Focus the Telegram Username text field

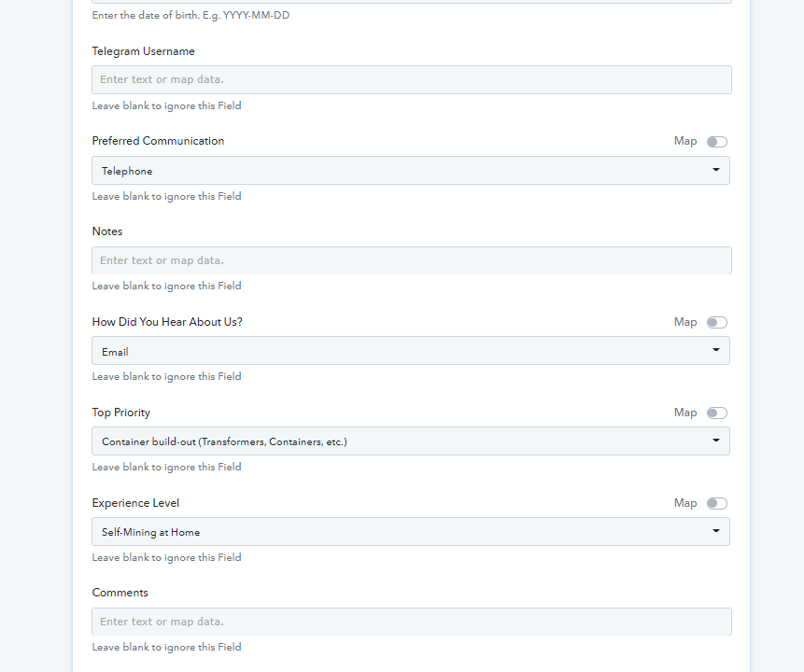pos(411,79)
